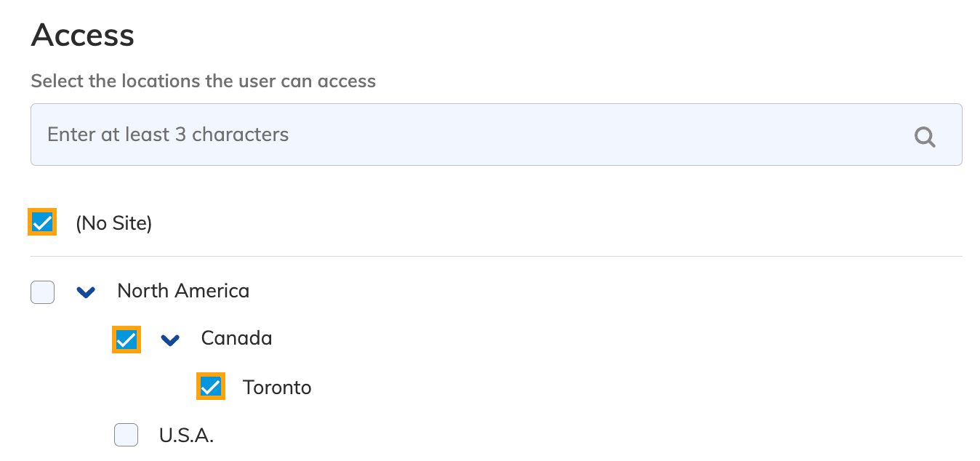Uncheck the Toronto checkbox
The height and width of the screenshot is (461, 980).
[209, 387]
